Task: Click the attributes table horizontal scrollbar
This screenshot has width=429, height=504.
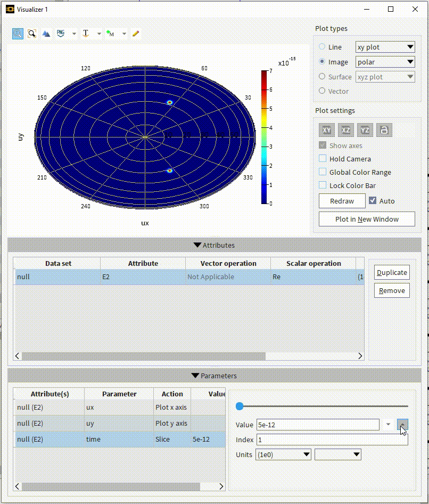Action: (144, 356)
